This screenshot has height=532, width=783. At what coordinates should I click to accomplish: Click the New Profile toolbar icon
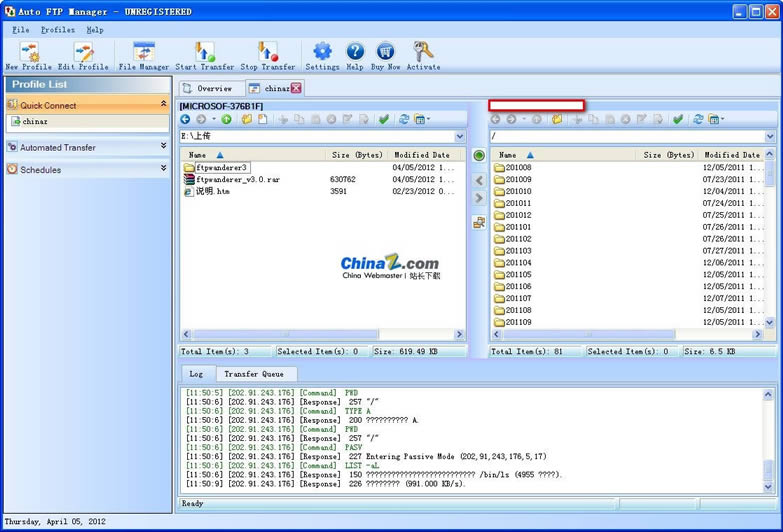point(28,52)
